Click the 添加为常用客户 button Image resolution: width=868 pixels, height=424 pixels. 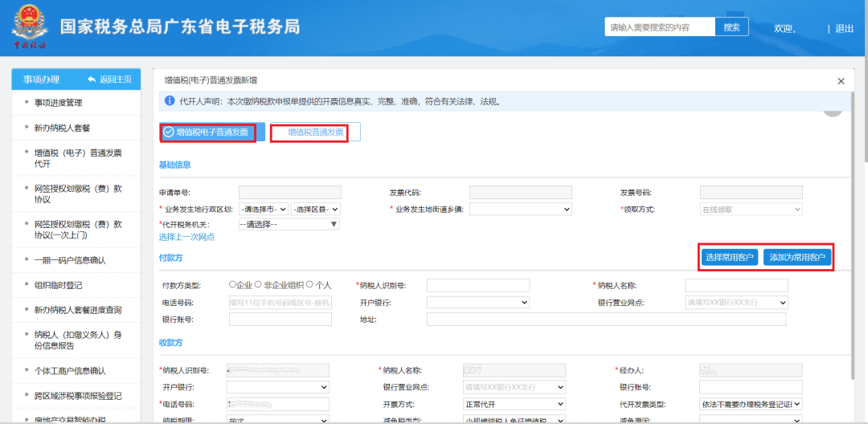point(797,258)
